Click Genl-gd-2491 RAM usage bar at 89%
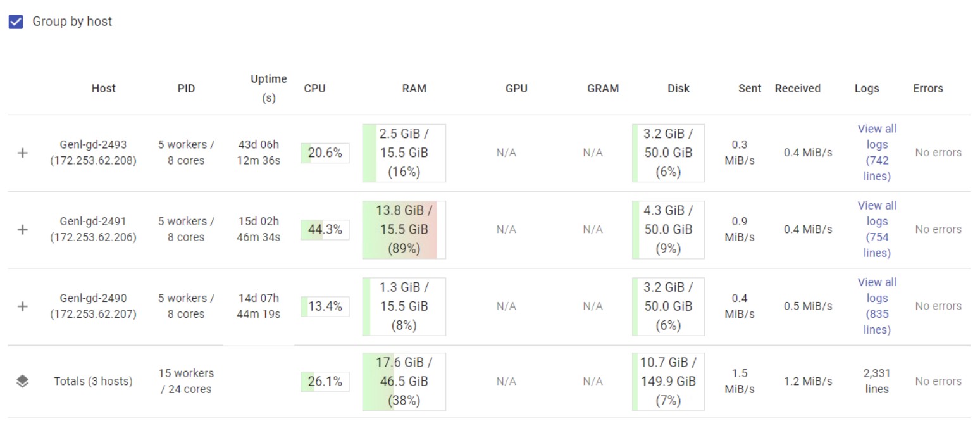This screenshot has height=433, width=980. (x=404, y=229)
